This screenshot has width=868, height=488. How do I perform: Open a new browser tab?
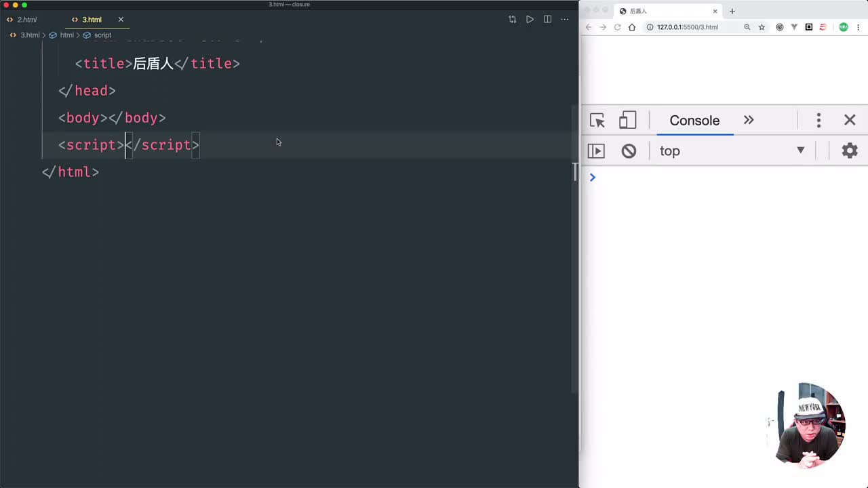point(732,12)
